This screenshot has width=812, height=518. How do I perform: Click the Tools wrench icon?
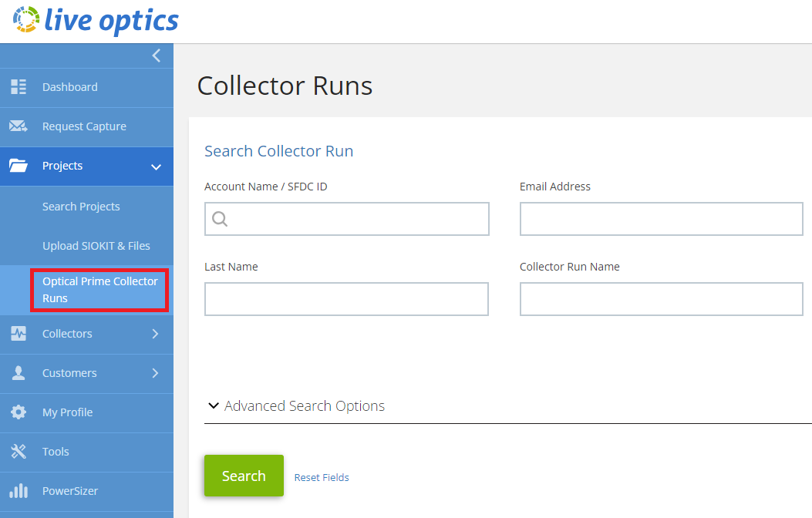(19, 452)
